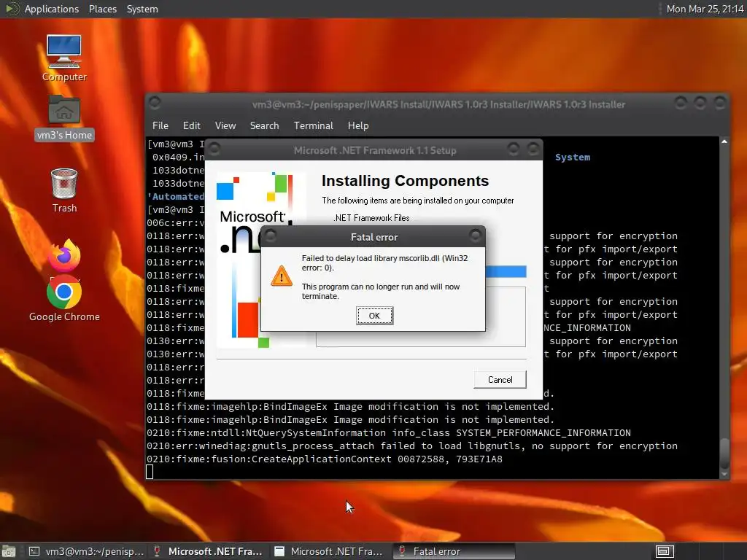Screen dimensions: 747x560
Task: Click the blue installation progress bar
Action: [506, 271]
